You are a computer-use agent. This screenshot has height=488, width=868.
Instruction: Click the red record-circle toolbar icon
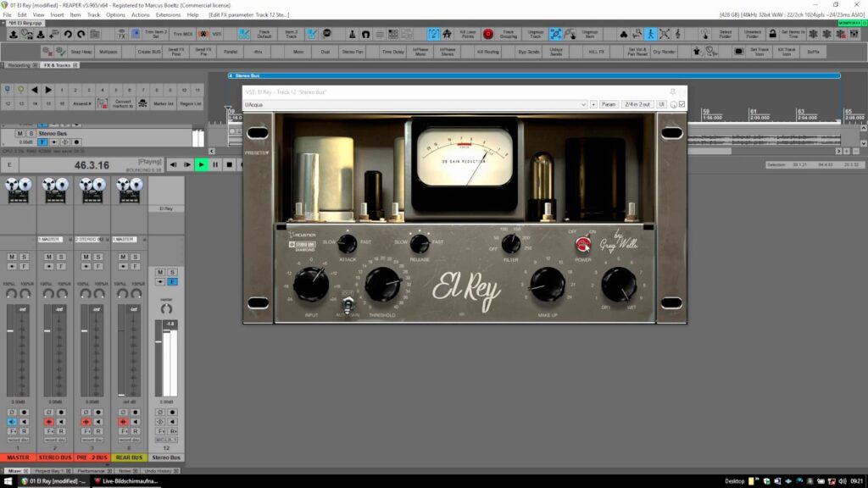(x=487, y=34)
